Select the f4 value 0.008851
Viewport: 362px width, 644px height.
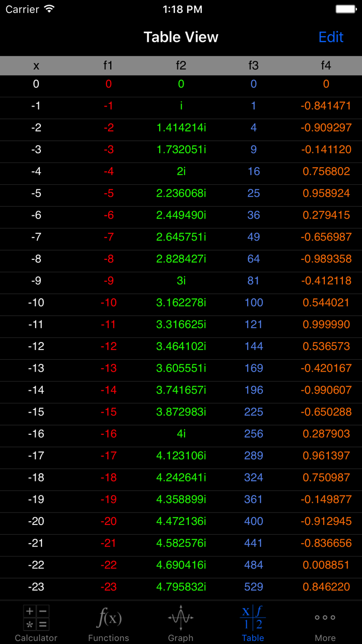coord(326,565)
